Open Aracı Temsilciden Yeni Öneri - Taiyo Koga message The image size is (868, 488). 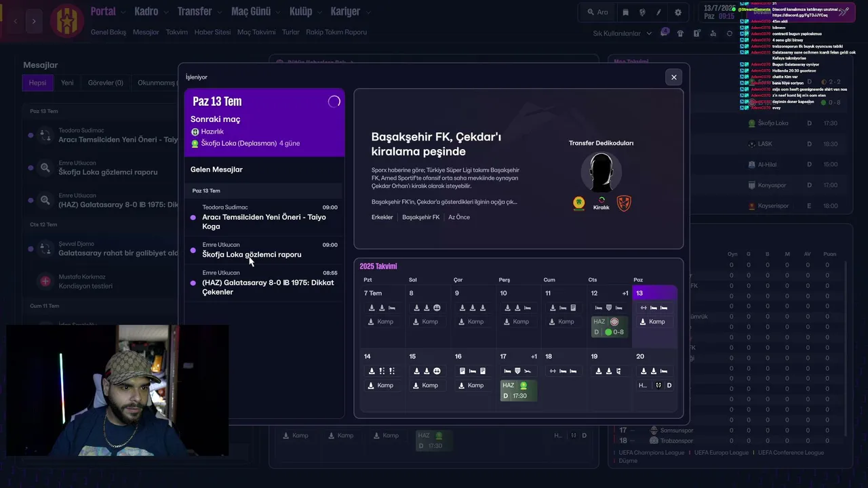[x=264, y=217]
